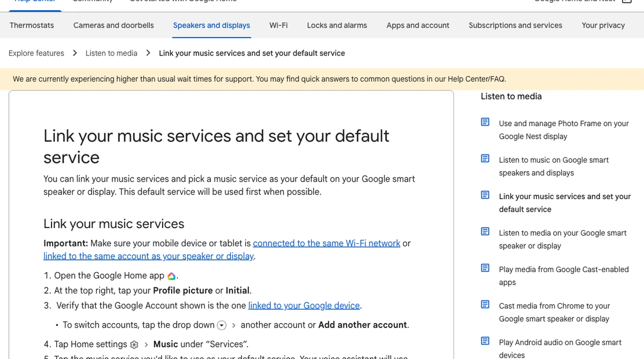The height and width of the screenshot is (359, 644).
Task: Click the 'Link your music services' section heading
Action: 114,223
